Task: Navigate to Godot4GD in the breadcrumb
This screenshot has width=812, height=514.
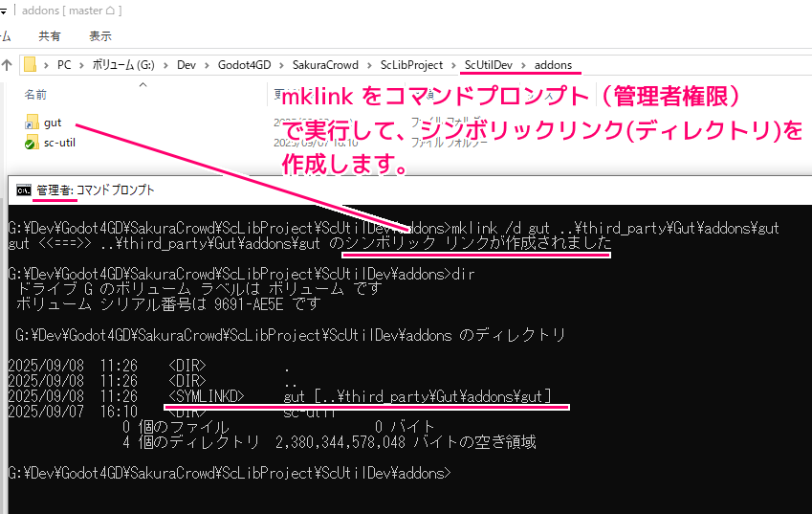Action: click(244, 65)
